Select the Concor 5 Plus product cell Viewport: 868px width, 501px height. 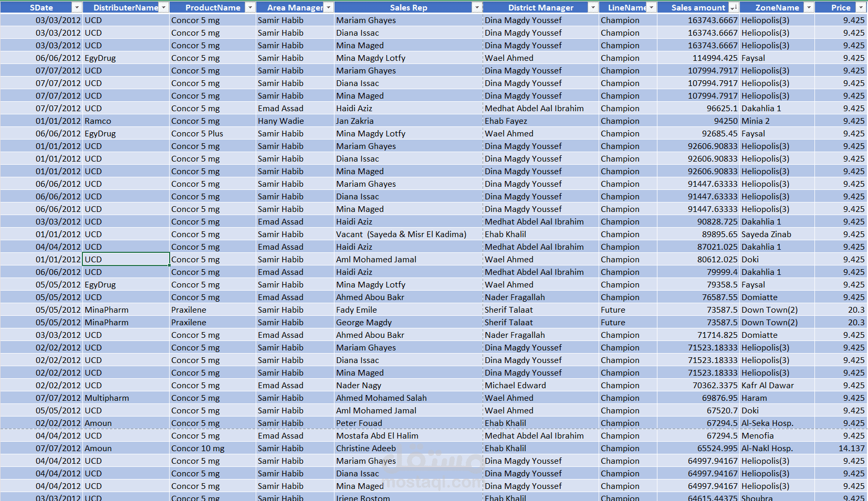213,133
